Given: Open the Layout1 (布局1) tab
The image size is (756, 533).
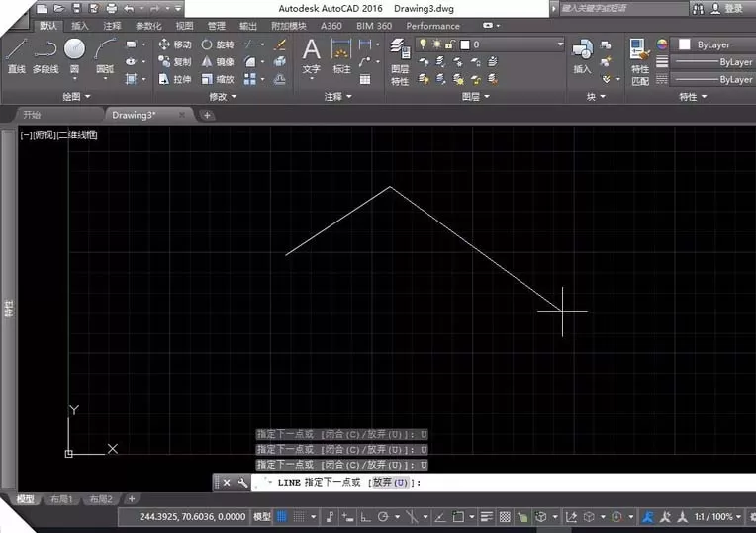Looking at the screenshot, I should [61, 499].
